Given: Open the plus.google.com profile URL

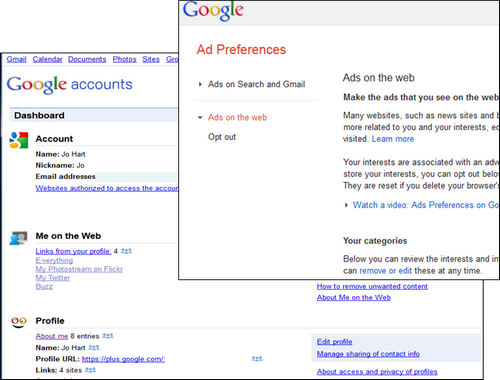Looking at the screenshot, I should pyautogui.click(x=123, y=359).
